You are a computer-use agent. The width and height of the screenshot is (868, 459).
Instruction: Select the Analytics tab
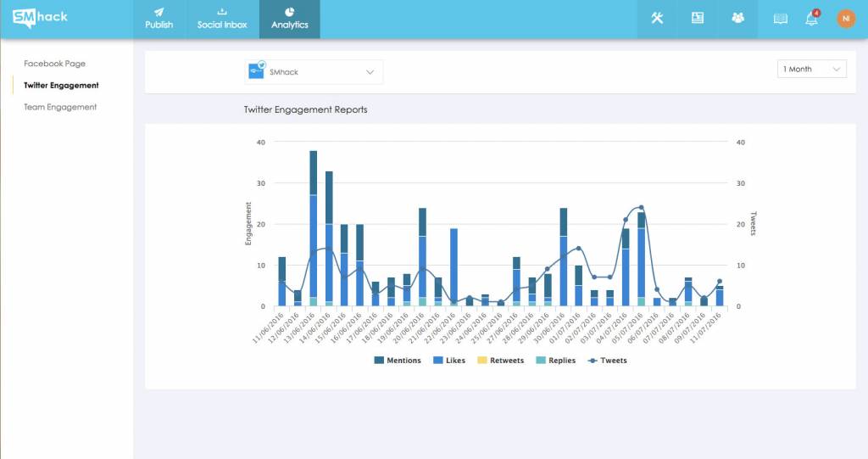click(290, 19)
